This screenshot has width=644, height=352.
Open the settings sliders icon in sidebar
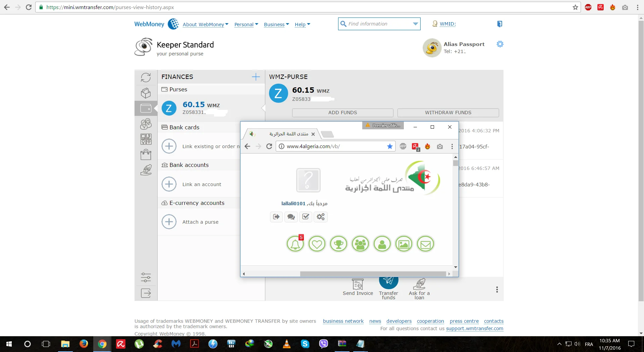pos(146,277)
